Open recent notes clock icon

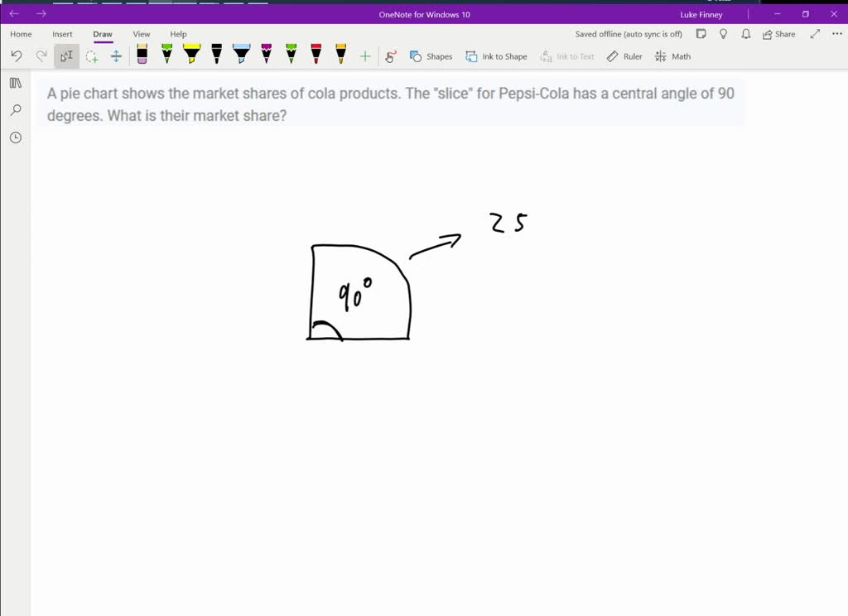[16, 138]
